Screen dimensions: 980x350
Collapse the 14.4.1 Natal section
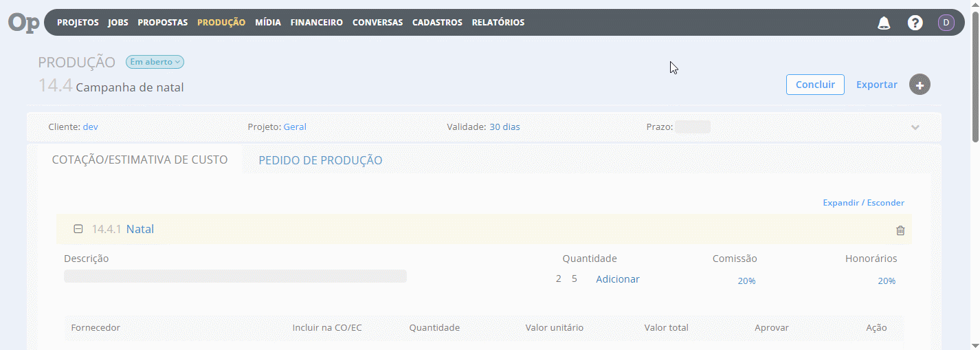(78, 229)
